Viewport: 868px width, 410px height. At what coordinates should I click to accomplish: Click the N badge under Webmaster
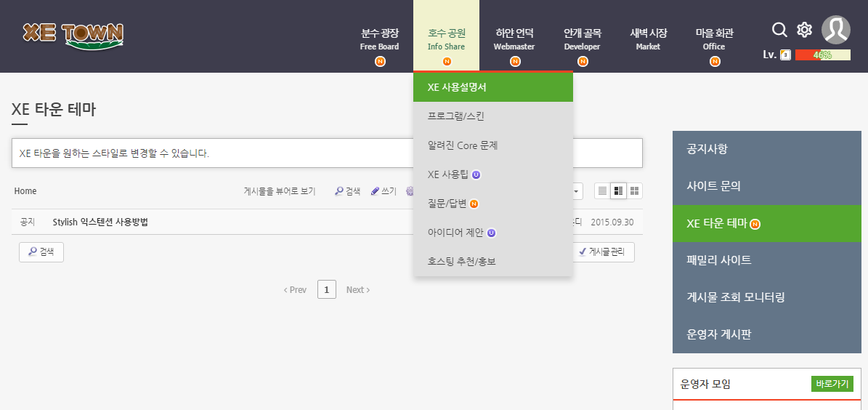pyautogui.click(x=516, y=62)
